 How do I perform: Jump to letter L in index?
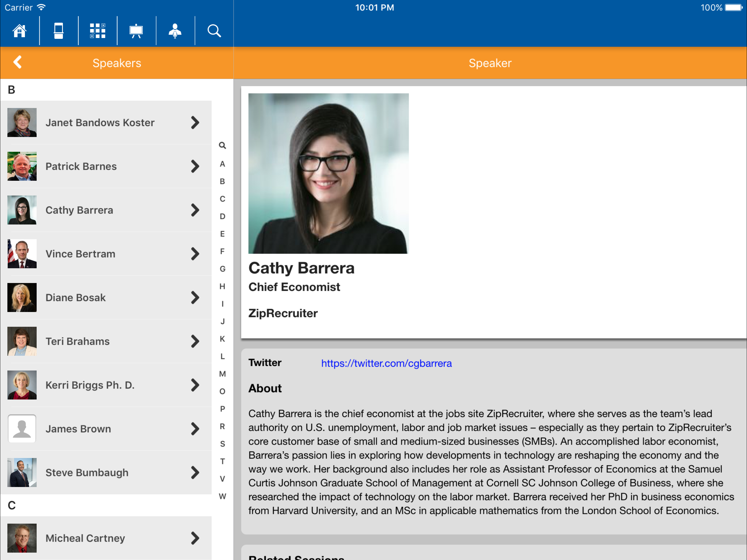(x=222, y=356)
